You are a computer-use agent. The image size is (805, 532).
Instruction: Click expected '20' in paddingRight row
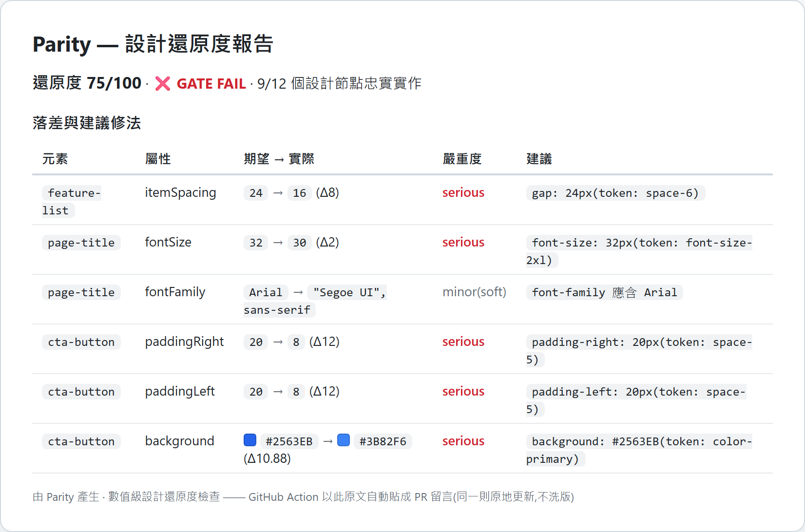pyautogui.click(x=256, y=342)
